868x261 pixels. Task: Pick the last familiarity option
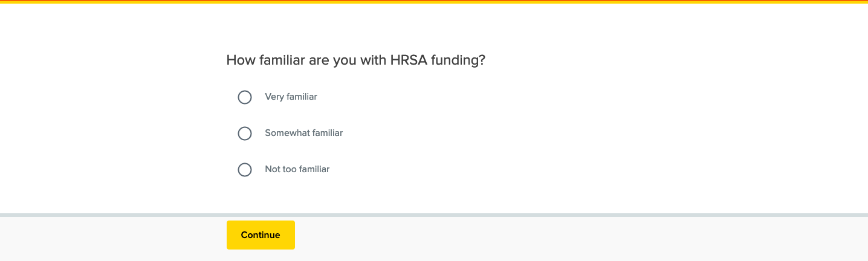(245, 170)
